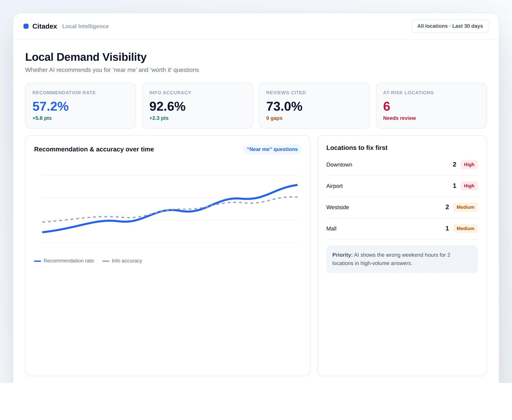This screenshot has width=512, height=420.
Task: Click the Needs review label
Action: tap(399, 118)
